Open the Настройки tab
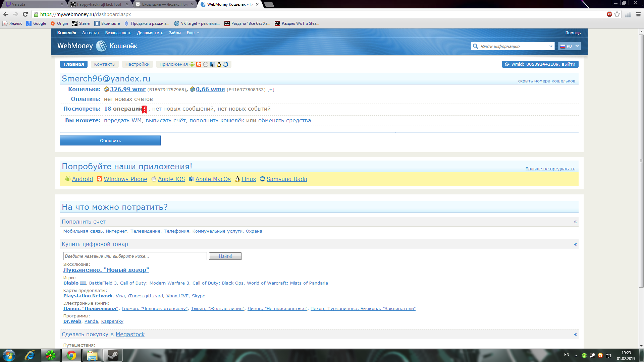The image size is (644, 362). tap(138, 64)
